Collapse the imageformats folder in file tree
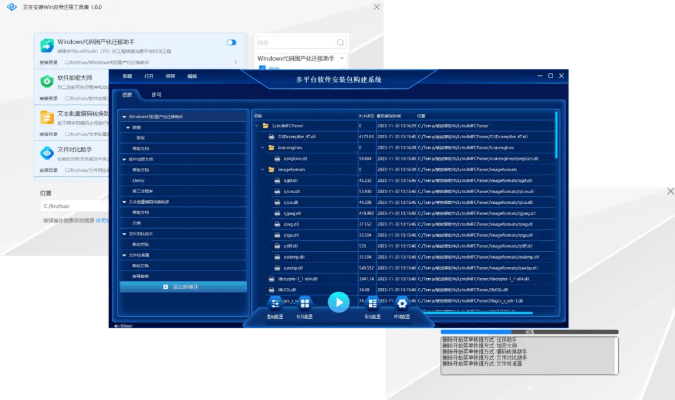 [x=262, y=169]
